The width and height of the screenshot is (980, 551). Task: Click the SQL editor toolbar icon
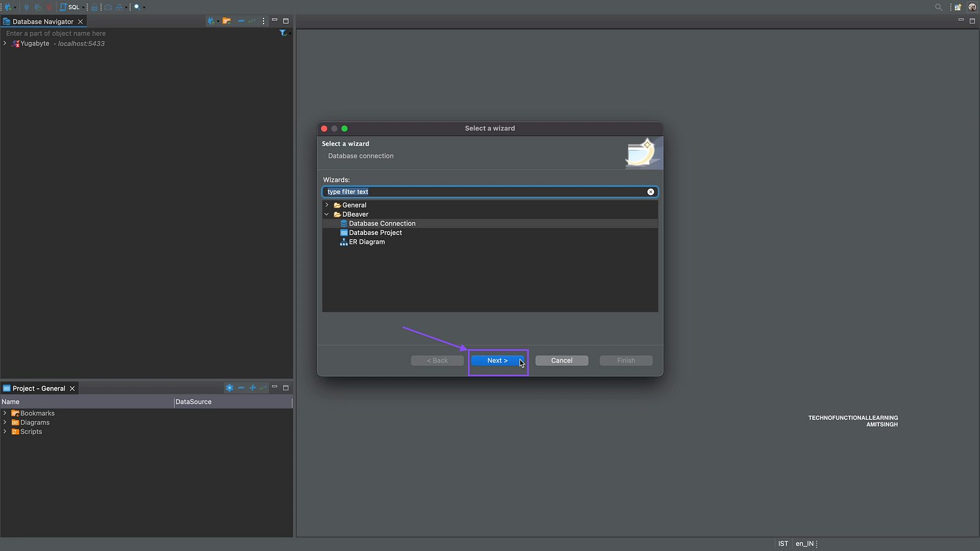(70, 7)
